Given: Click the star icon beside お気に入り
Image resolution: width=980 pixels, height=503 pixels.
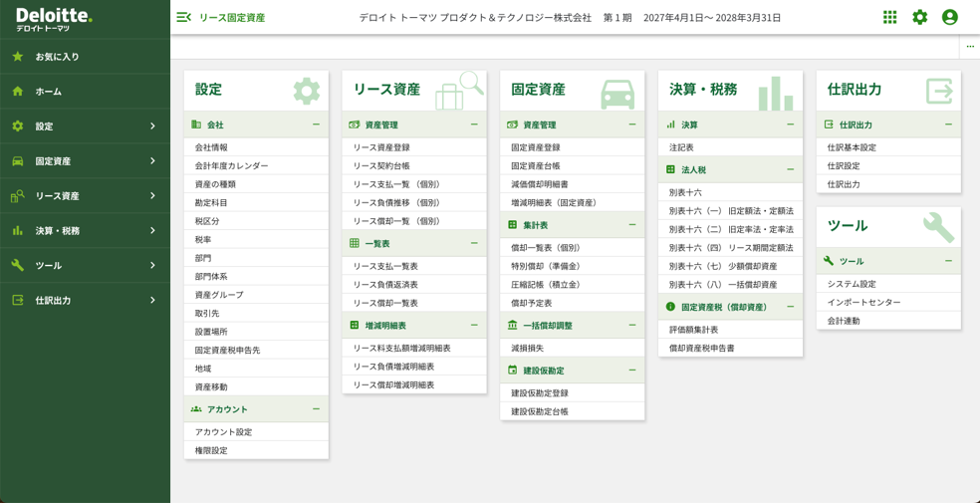Looking at the screenshot, I should (x=18, y=57).
